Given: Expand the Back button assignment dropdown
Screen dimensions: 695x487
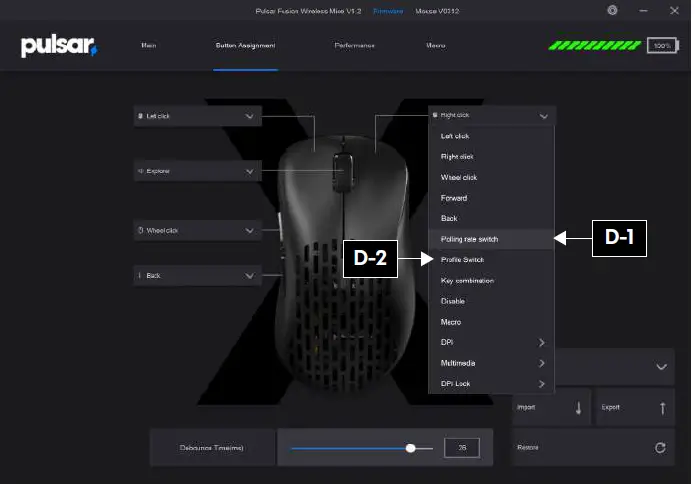Looking at the screenshot, I should click(x=250, y=277).
